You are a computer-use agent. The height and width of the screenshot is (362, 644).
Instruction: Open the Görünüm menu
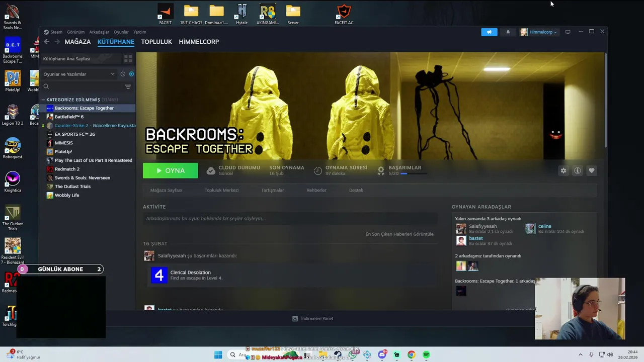click(76, 32)
